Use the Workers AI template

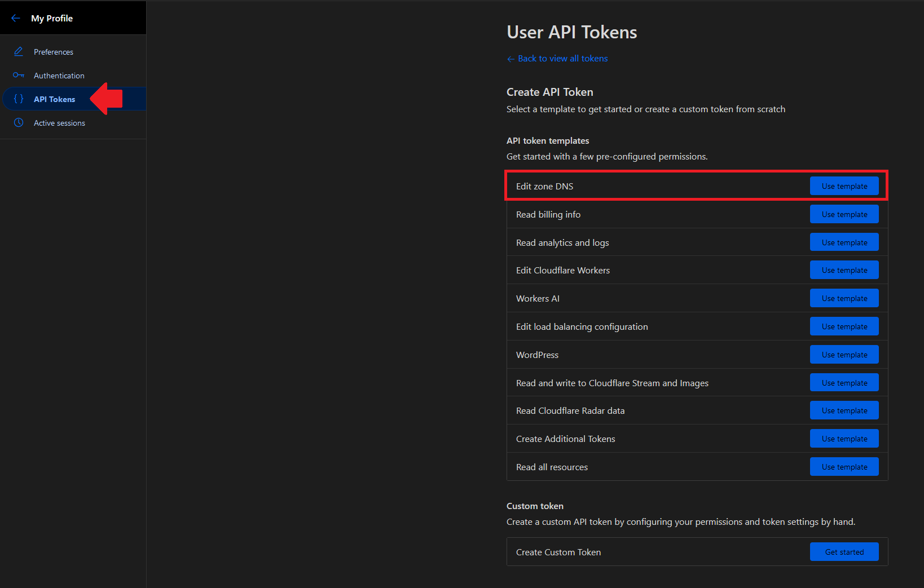coord(844,298)
